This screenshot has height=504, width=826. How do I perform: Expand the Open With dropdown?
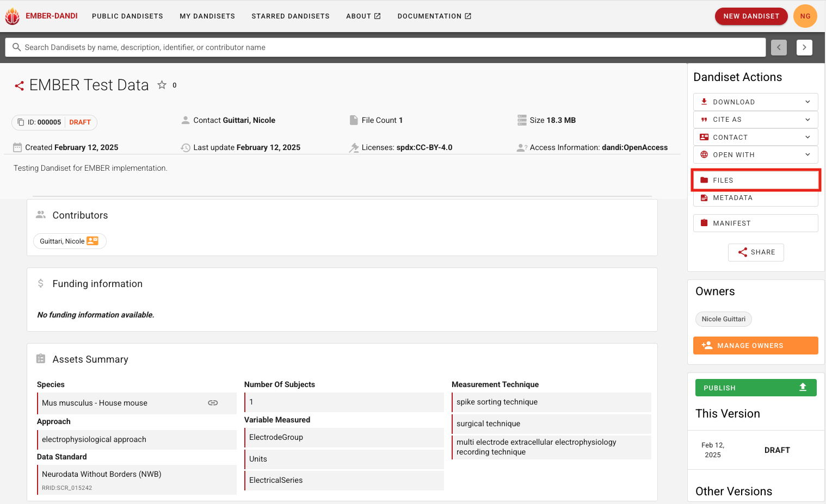[756, 154]
